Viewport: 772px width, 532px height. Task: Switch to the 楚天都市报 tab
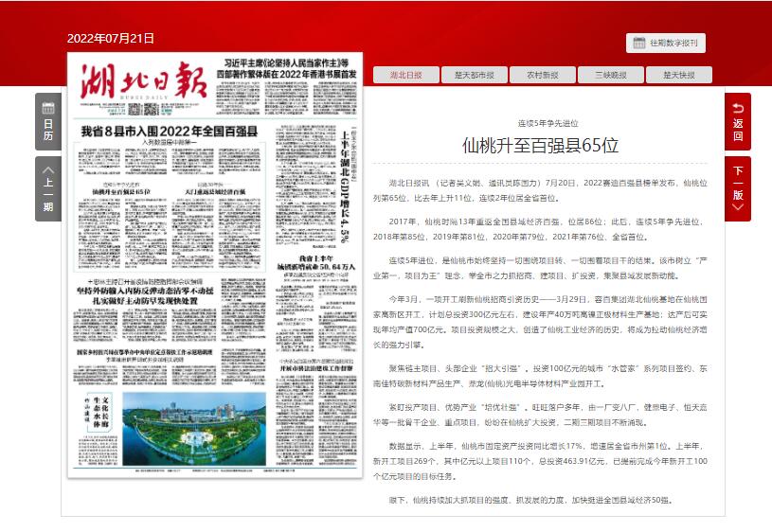[475, 75]
